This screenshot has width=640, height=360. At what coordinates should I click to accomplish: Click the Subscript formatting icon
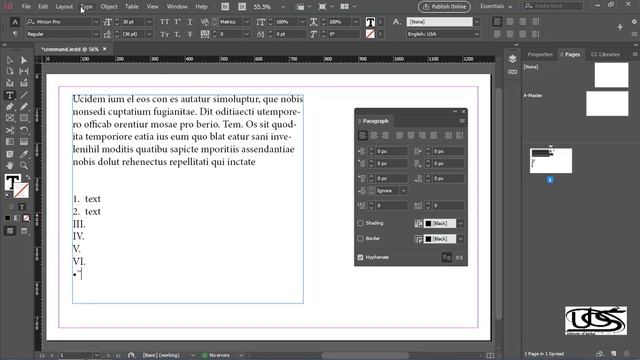click(178, 35)
